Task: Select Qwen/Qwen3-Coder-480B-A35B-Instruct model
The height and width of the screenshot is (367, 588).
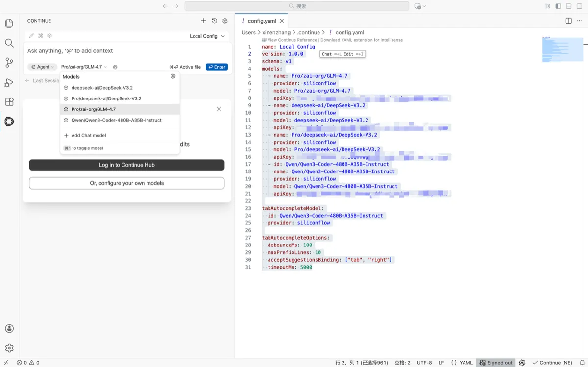Action: pos(120,120)
